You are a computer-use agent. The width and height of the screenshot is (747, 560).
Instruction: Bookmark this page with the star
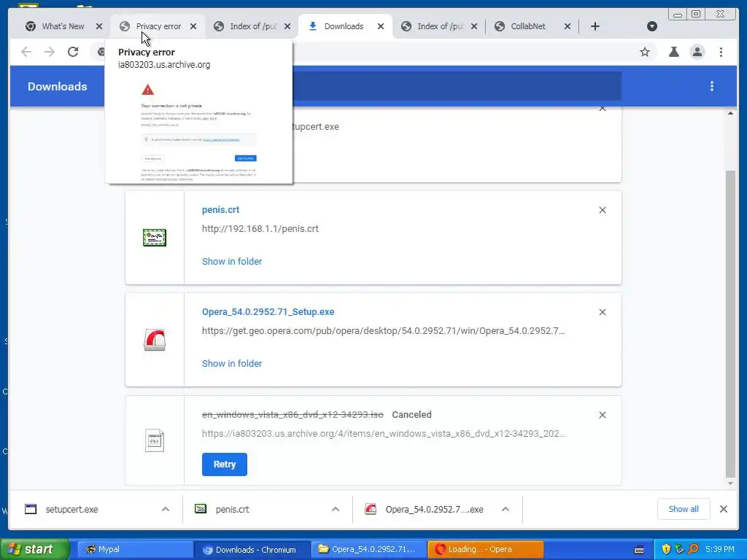[645, 52]
